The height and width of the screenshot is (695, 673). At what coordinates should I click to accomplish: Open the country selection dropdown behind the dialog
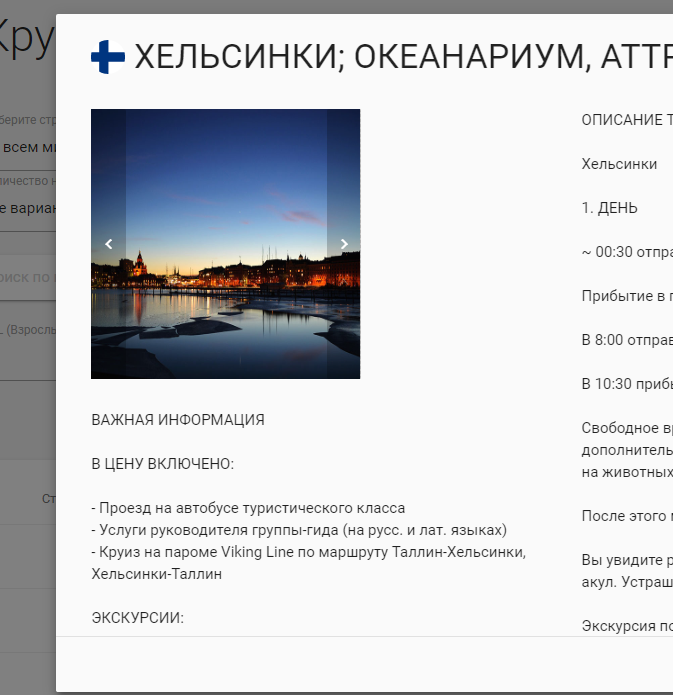click(x=28, y=147)
